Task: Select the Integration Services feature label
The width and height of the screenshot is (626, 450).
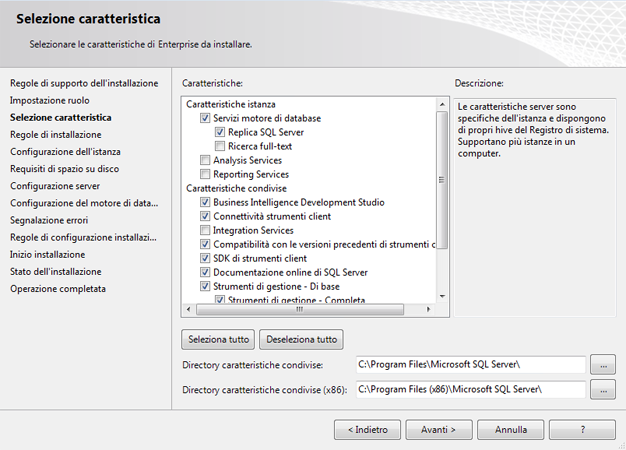Action: (x=253, y=230)
